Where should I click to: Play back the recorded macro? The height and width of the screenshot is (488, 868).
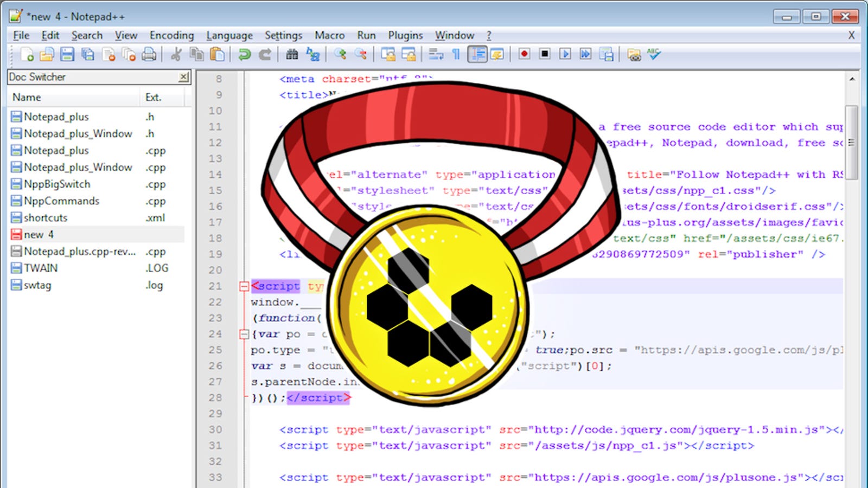click(565, 54)
